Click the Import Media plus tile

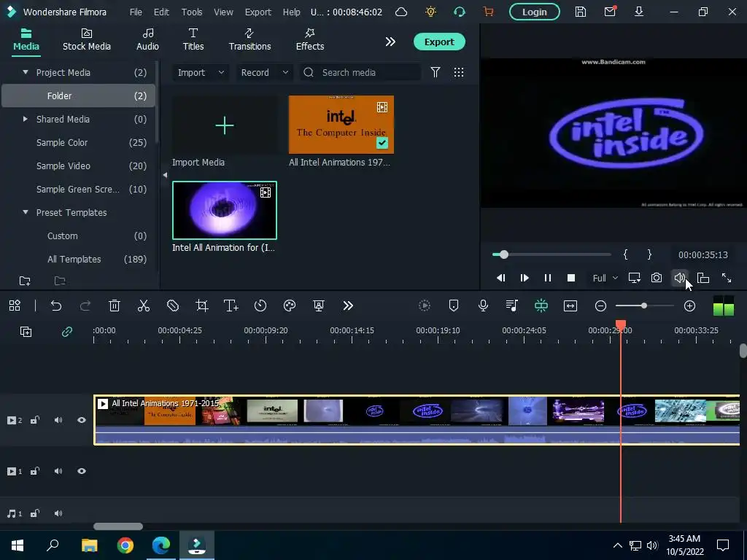(x=225, y=125)
